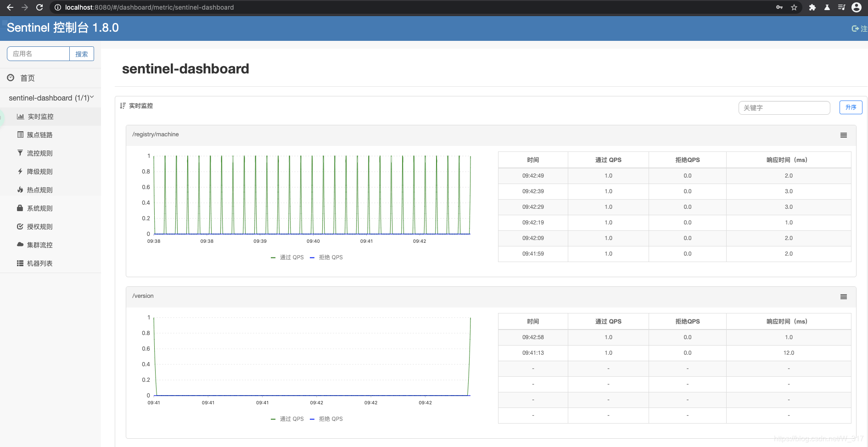Collapse the sentinel-dashboard (1/1) app chevron
The width and height of the screenshot is (868, 447).
(x=92, y=97)
